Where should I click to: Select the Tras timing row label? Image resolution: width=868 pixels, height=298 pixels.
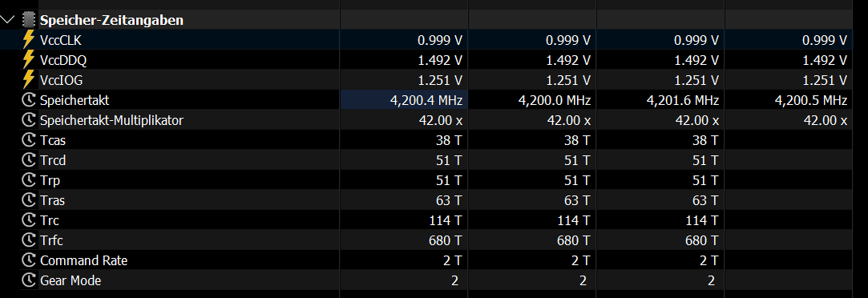tap(52, 200)
